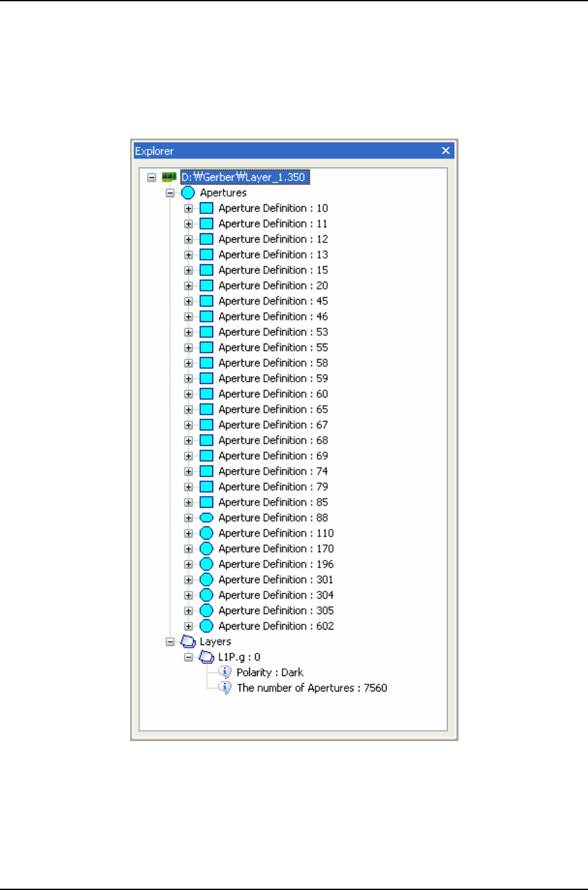Expand Aperture Definition : 74
The height and width of the screenshot is (890, 588).
[x=188, y=471]
